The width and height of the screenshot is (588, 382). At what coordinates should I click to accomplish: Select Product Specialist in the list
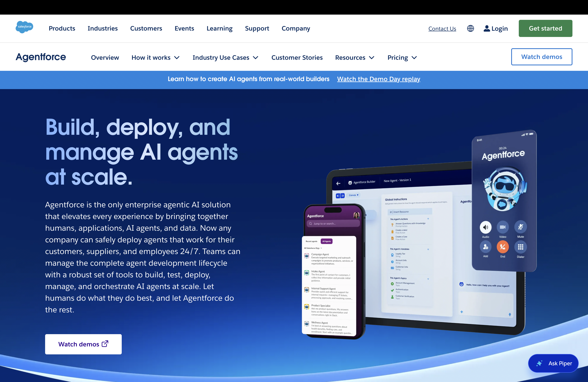(x=329, y=310)
